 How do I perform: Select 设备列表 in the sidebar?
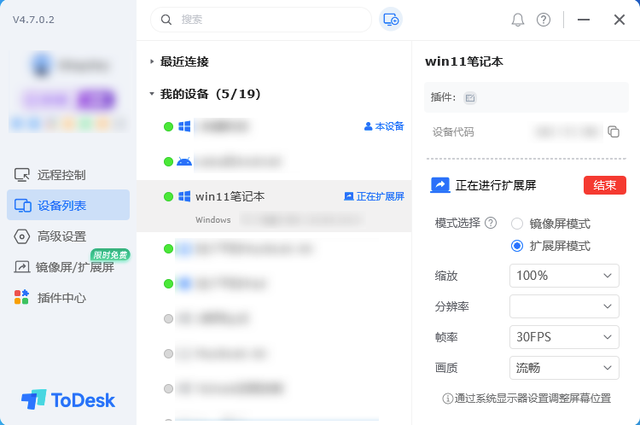[x=68, y=205]
